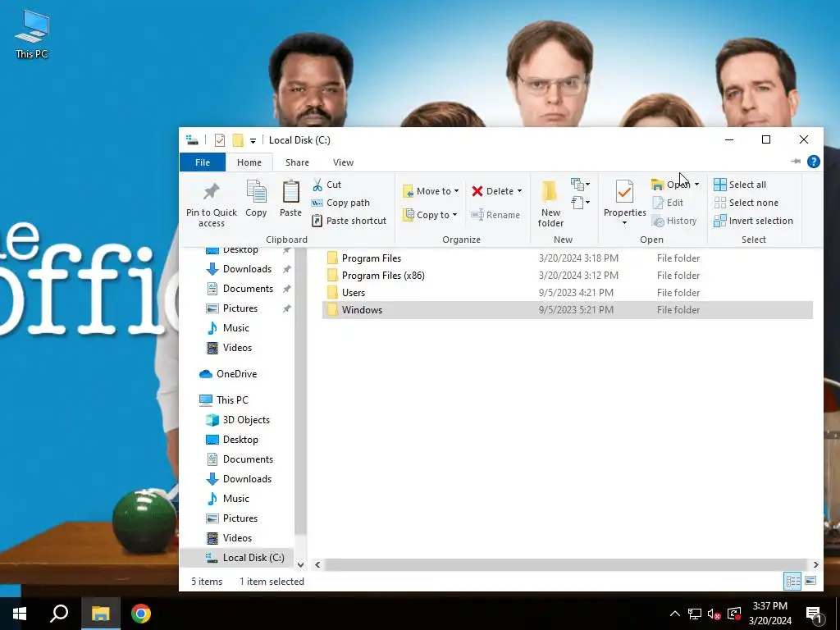Image resolution: width=840 pixels, height=630 pixels.
Task: Click Windows Start button
Action: pos(20,614)
